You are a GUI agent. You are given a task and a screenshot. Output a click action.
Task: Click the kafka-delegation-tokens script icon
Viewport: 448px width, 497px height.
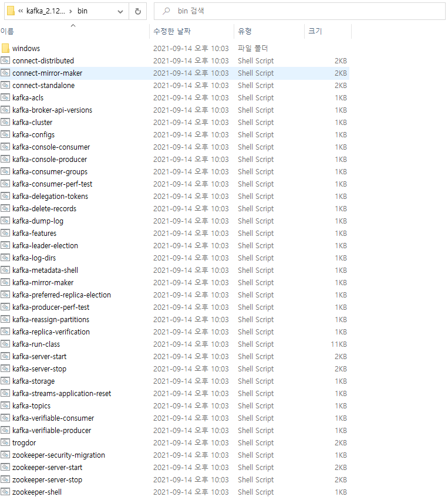pyautogui.click(x=5, y=196)
